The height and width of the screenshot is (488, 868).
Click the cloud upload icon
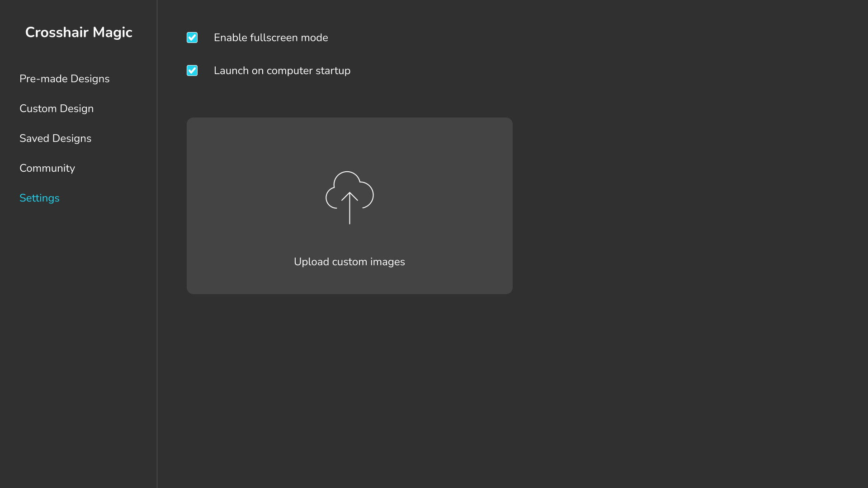click(x=349, y=197)
